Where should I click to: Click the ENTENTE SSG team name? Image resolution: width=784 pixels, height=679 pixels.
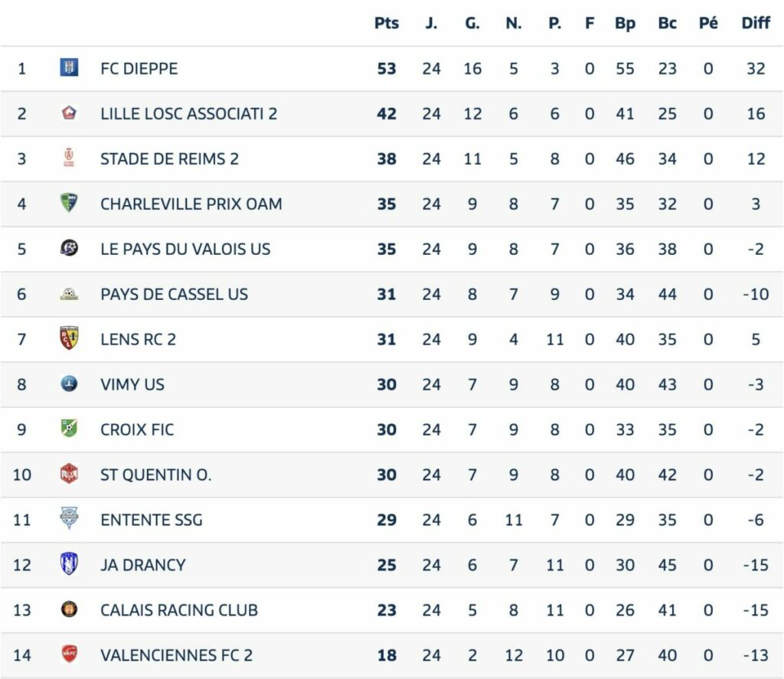[152, 520]
